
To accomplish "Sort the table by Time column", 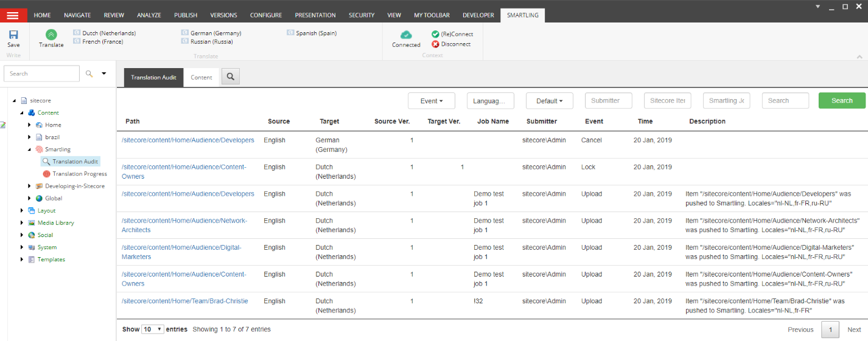I will 645,122.
